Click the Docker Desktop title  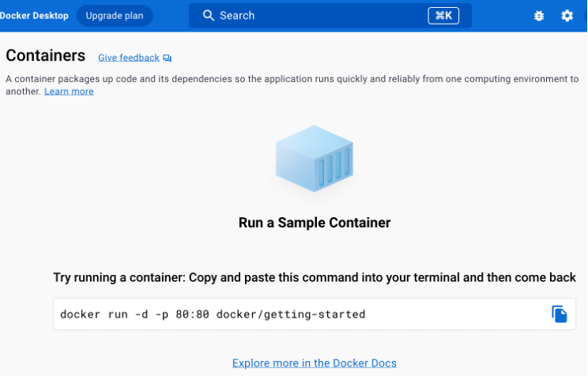34,16
